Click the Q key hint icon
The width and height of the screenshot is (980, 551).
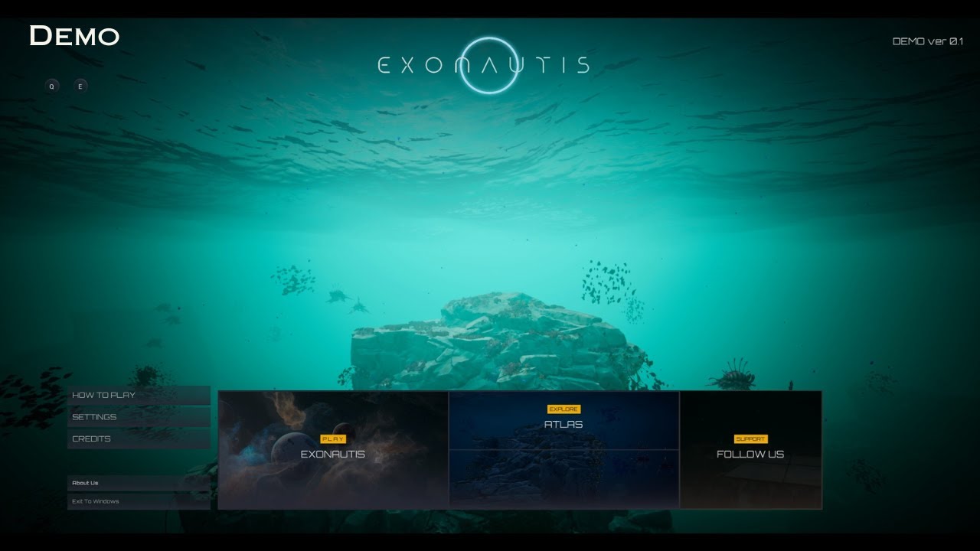[52, 86]
